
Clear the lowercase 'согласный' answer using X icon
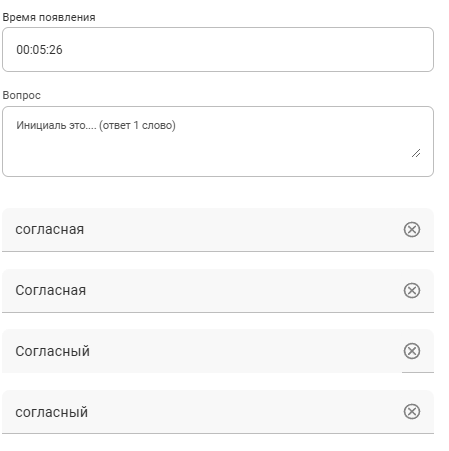412,412
